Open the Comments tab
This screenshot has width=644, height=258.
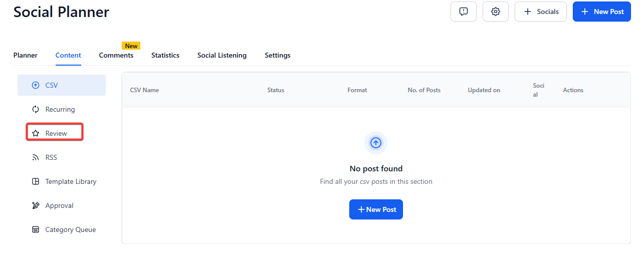click(116, 55)
